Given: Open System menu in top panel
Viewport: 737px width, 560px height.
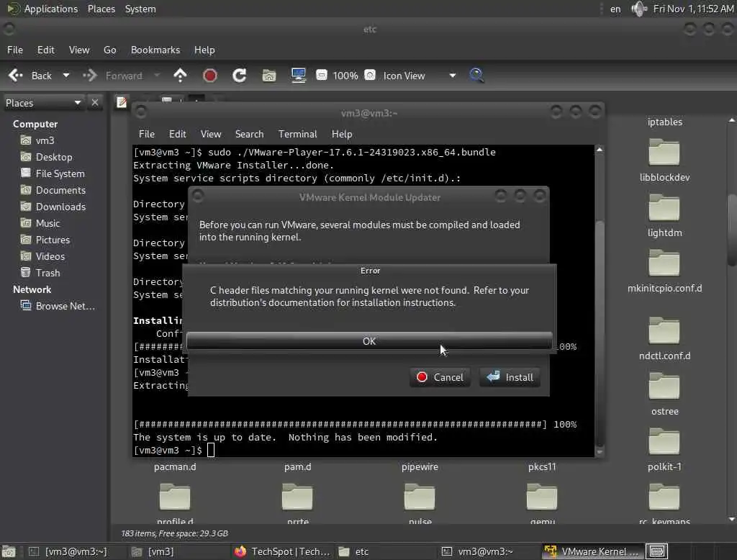Looking at the screenshot, I should click(x=140, y=9).
